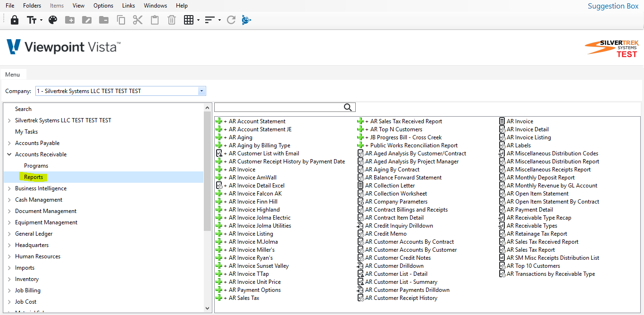Select the highlighted Reports tree item
644x315 pixels.
point(33,177)
